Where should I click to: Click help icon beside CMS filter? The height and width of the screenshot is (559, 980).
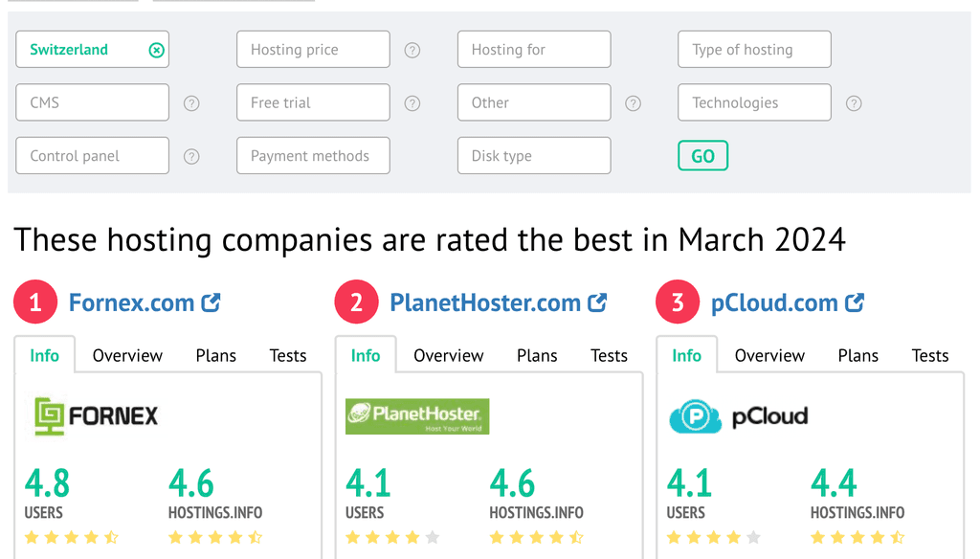click(191, 103)
